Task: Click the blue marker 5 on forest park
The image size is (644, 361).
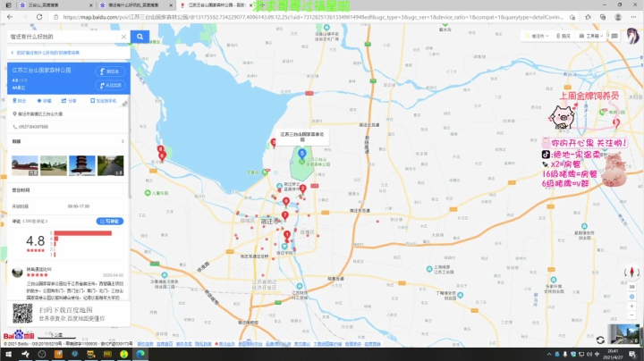Action: point(302,154)
